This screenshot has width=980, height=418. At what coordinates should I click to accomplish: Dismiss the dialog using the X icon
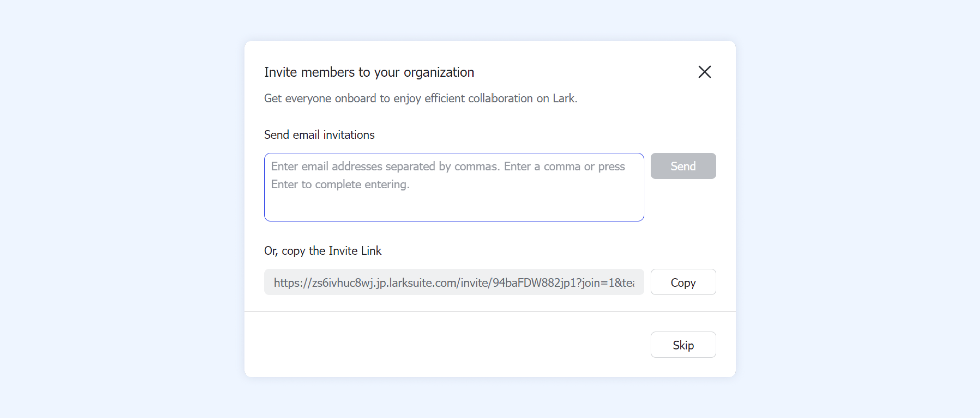704,72
